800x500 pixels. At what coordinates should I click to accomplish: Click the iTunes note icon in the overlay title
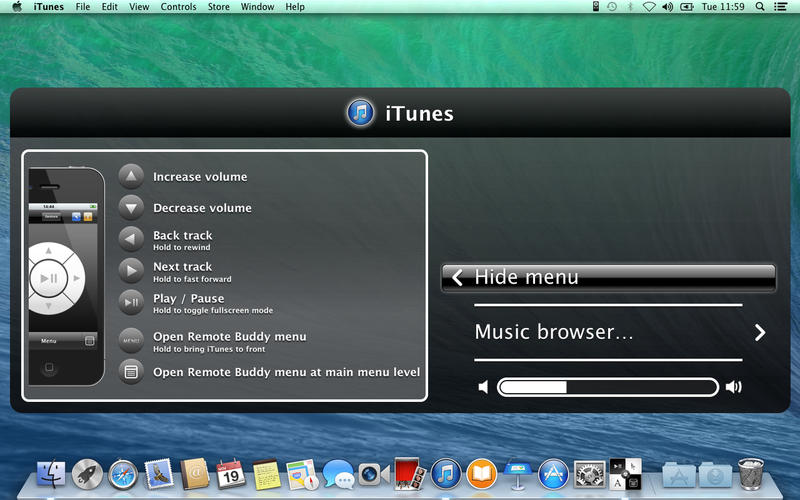pos(361,113)
